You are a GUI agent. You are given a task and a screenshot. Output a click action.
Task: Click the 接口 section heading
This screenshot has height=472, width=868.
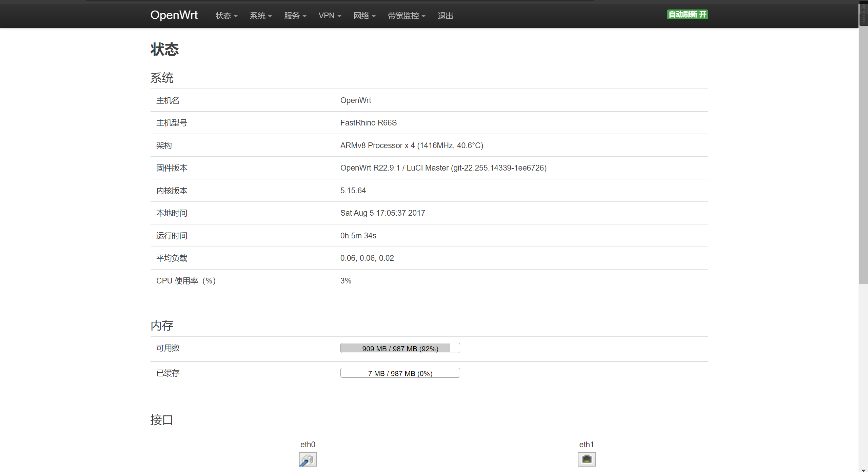pyautogui.click(x=162, y=420)
